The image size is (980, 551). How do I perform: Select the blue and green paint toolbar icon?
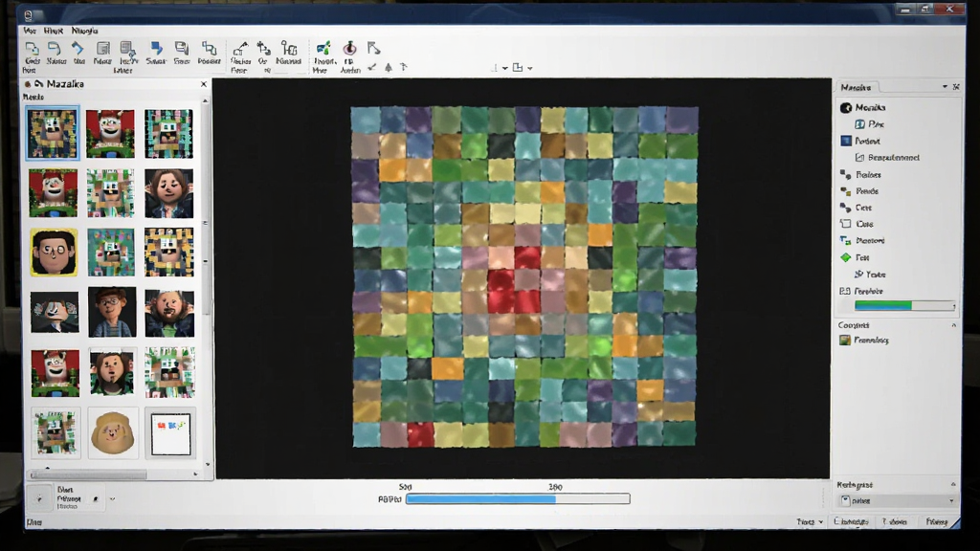[x=323, y=48]
